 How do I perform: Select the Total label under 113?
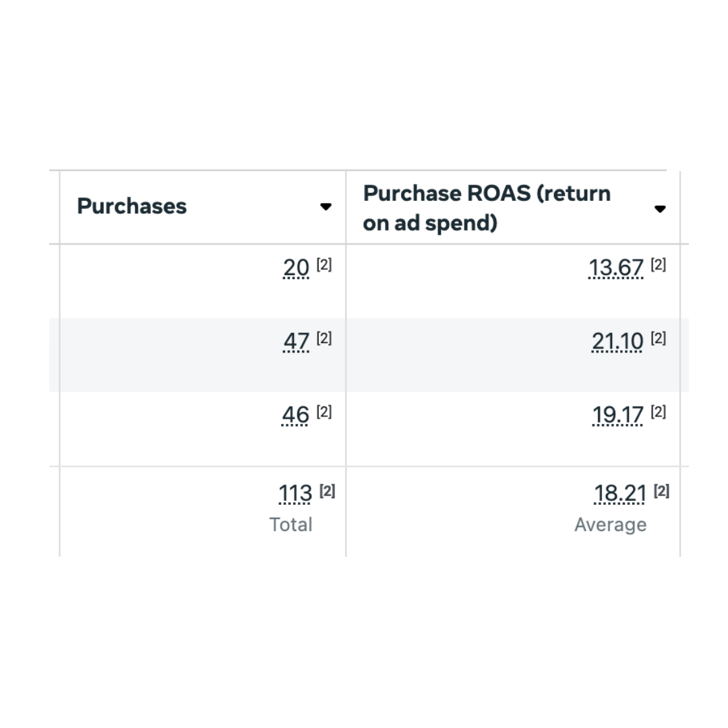pyautogui.click(x=291, y=524)
